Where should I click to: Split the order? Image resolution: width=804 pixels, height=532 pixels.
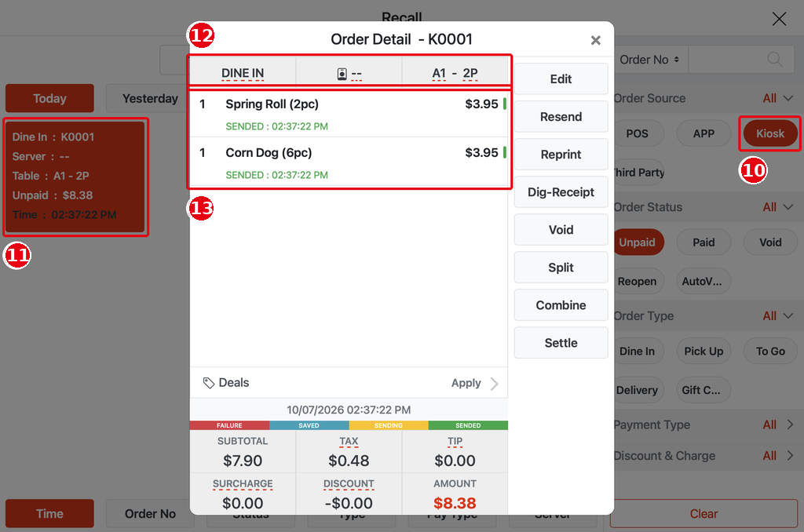pos(561,268)
